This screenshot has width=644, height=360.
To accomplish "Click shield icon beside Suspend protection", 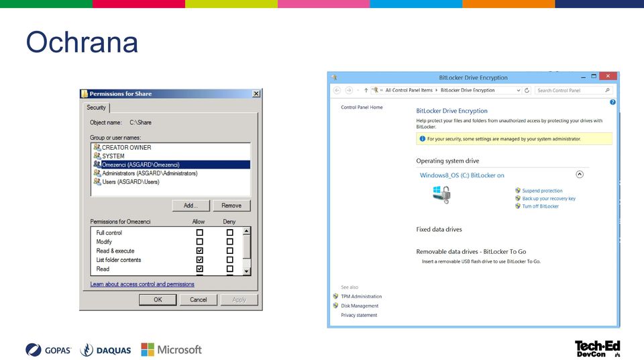I will (x=517, y=191).
